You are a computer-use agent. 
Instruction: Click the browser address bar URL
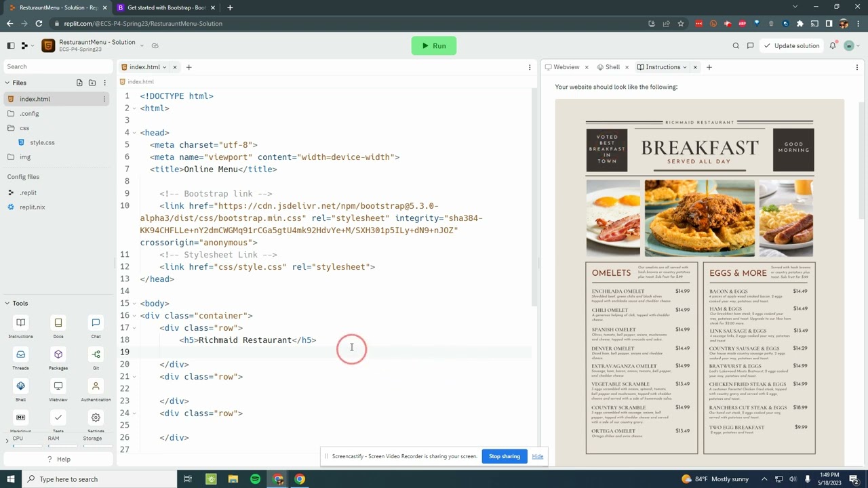(x=143, y=24)
